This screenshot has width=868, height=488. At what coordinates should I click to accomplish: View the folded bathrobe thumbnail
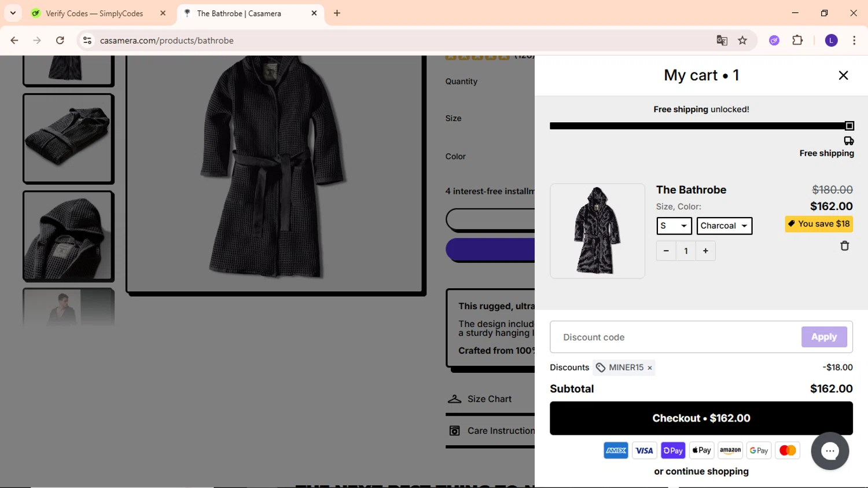(68, 139)
